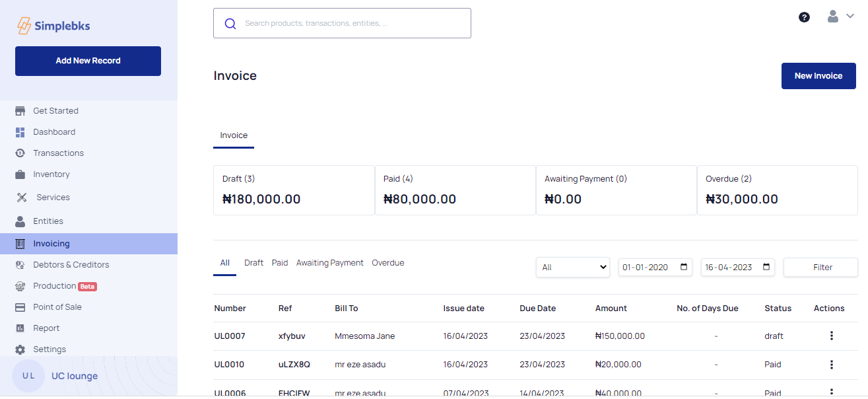Click the Simplebks logo icon
This screenshot has width=868, height=399.
point(24,26)
